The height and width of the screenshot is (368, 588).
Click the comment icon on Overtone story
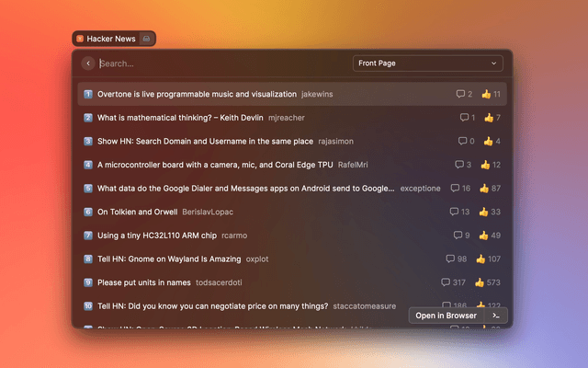461,94
